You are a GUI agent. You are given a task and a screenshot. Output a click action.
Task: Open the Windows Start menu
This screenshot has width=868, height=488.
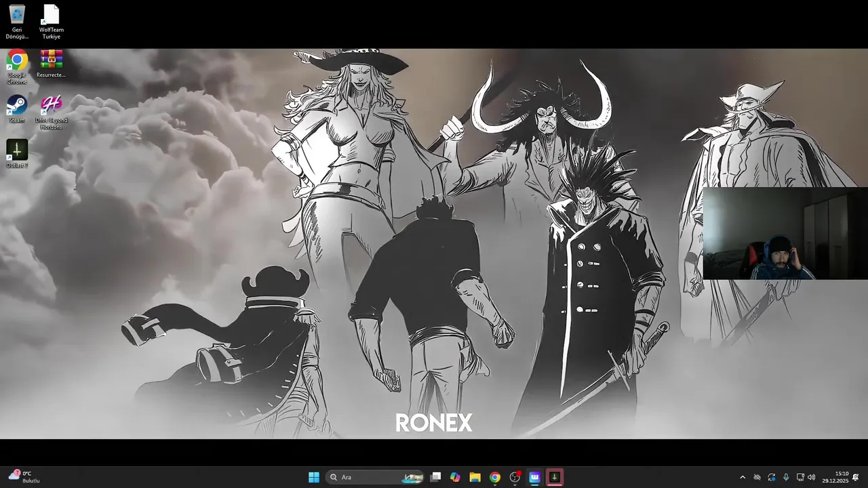[x=314, y=477]
